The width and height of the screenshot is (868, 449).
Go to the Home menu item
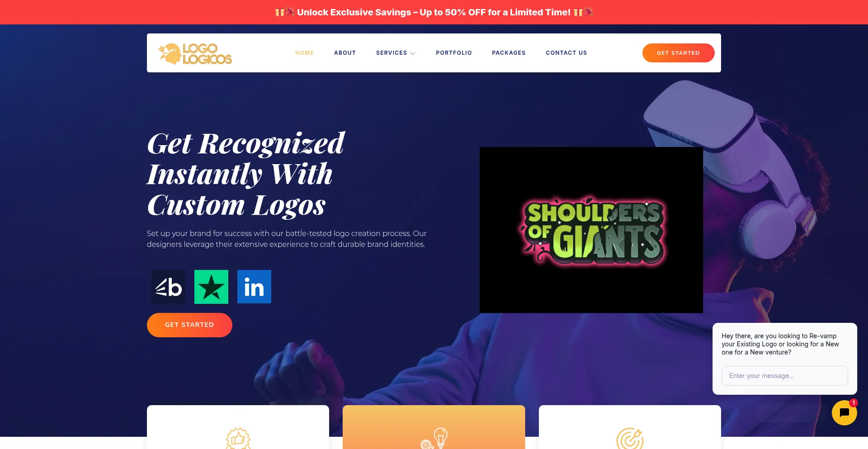(x=304, y=53)
